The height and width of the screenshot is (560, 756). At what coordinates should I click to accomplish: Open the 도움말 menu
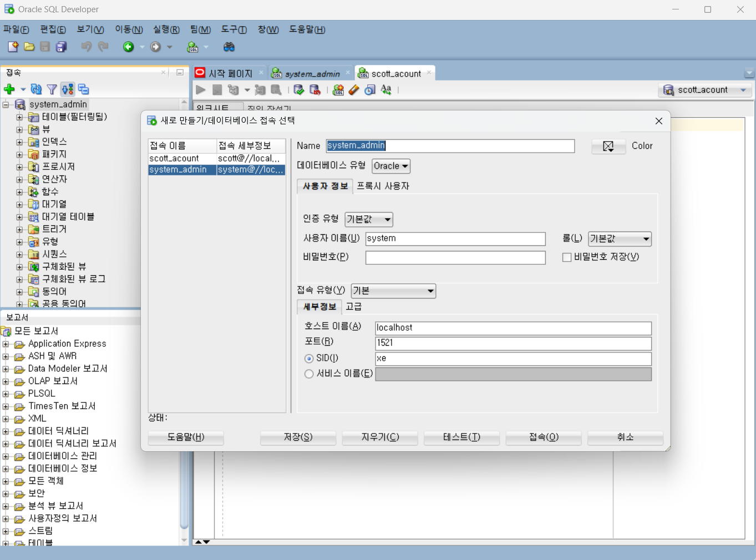(307, 29)
